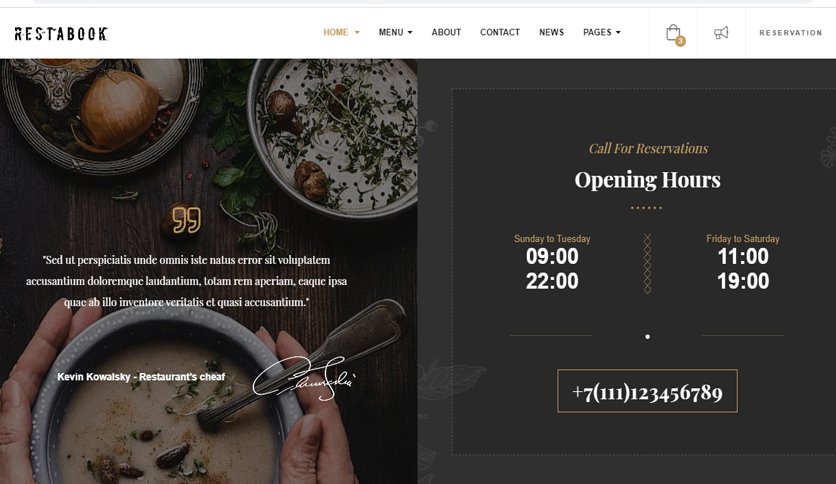The image size is (836, 484).
Task: Click the megaphone announcements icon
Action: pyautogui.click(x=721, y=33)
